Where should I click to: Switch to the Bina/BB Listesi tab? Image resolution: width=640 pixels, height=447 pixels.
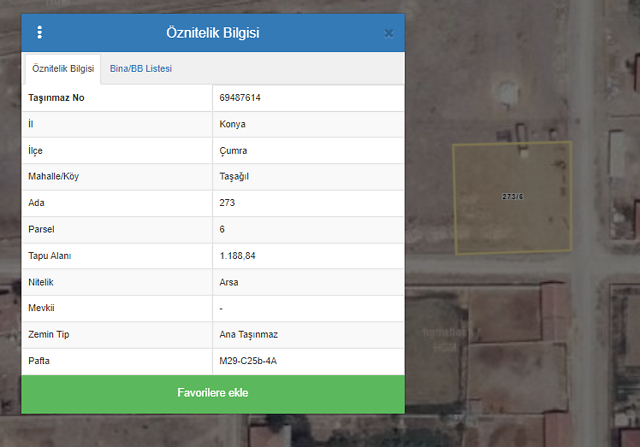point(141,69)
